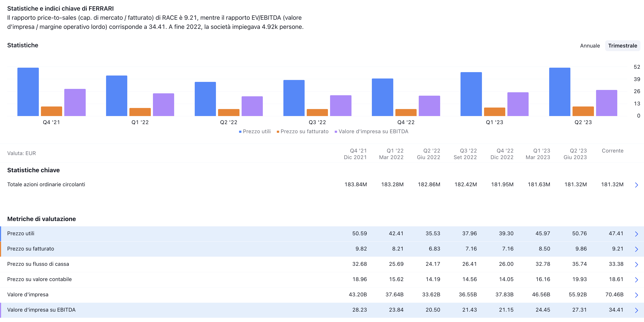Click the Statistiche chiave heading

pos(34,170)
